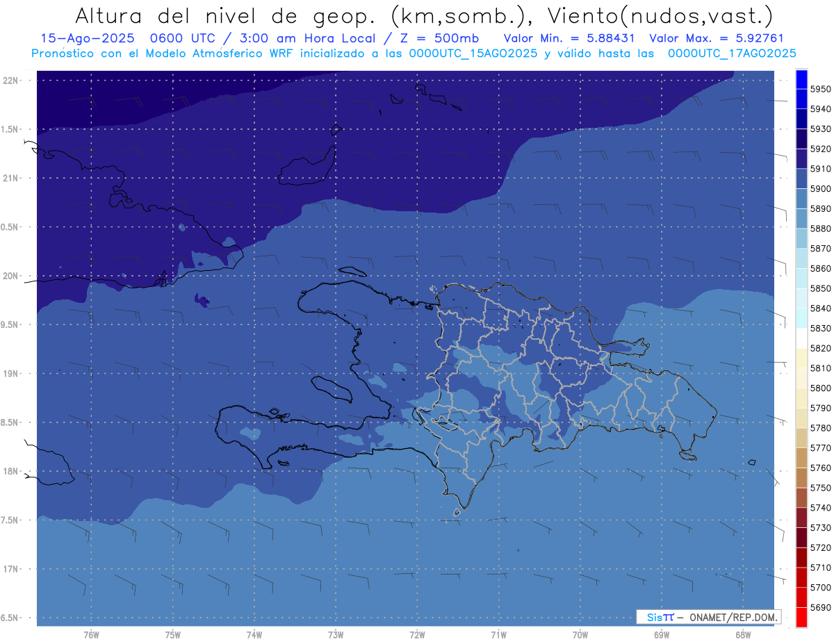Click the '73W' longitude label
Image resolution: width=834 pixels, height=644 pixels.
pyautogui.click(x=336, y=635)
